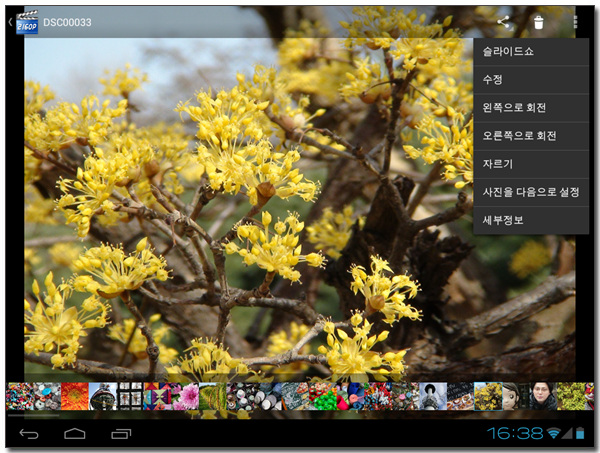Choose 수정 to edit the photo
Viewport: 600px width, 453px height.
point(531,80)
